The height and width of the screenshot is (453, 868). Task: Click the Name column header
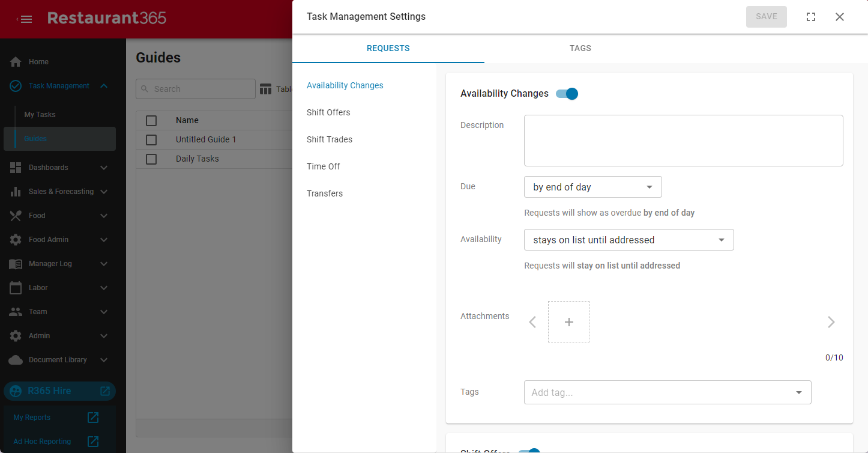click(x=187, y=121)
